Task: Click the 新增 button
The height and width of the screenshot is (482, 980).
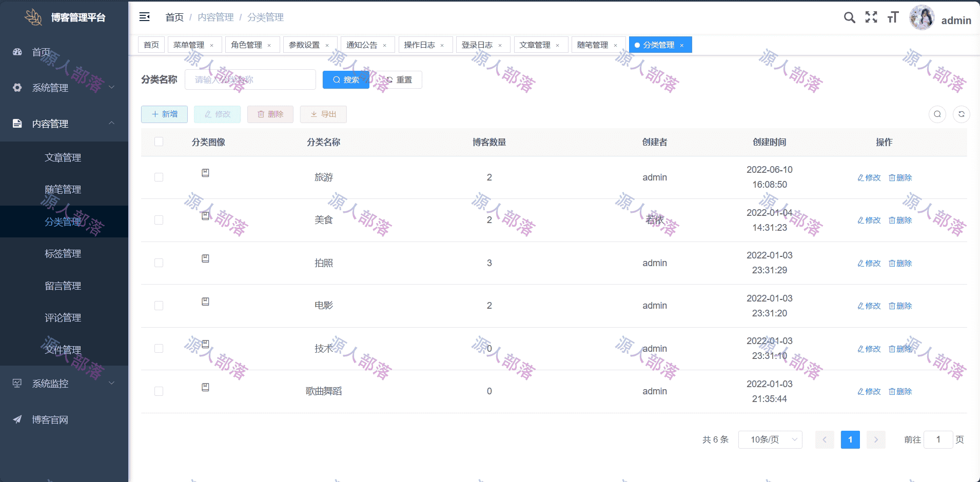Action: click(x=164, y=114)
